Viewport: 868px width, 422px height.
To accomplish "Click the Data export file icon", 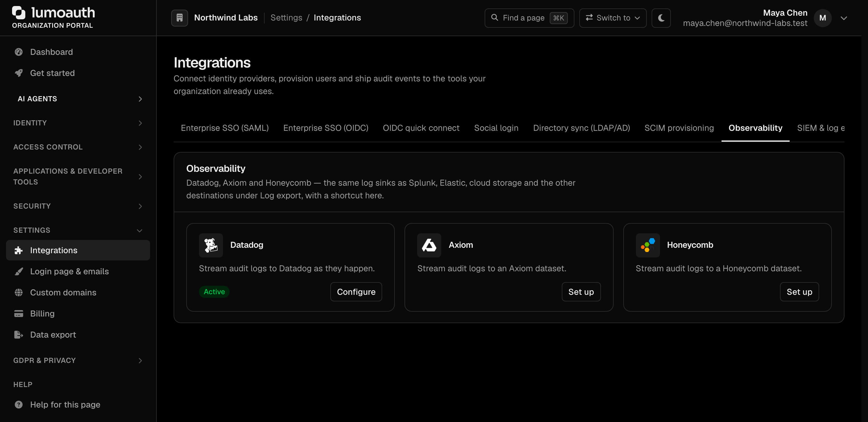I will pos(18,334).
